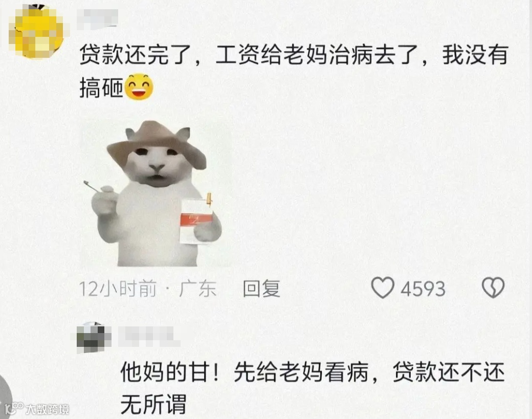
Task: Tap the laughing emoji in the comment
Action: pyautogui.click(x=139, y=86)
